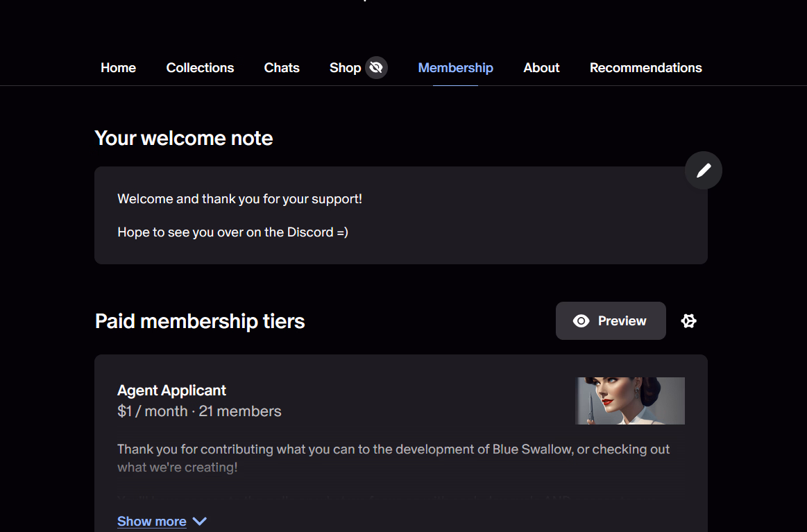View the Recommendations tab
Viewport: 807px width, 532px height.
[645, 68]
